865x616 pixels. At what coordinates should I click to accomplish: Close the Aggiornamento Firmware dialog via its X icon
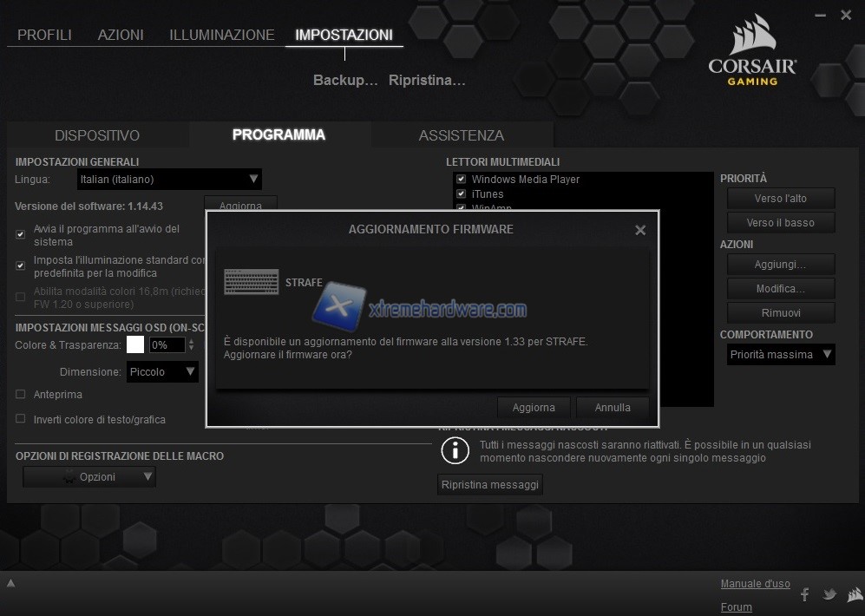pos(640,230)
